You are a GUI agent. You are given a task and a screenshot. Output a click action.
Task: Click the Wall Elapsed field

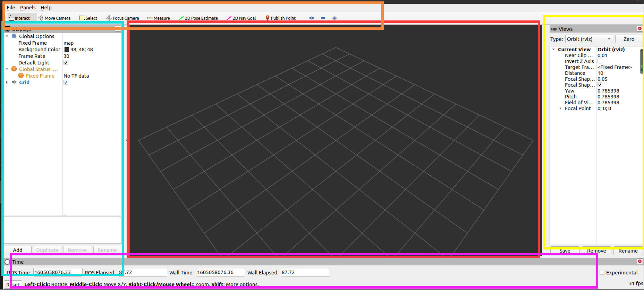tap(305, 272)
